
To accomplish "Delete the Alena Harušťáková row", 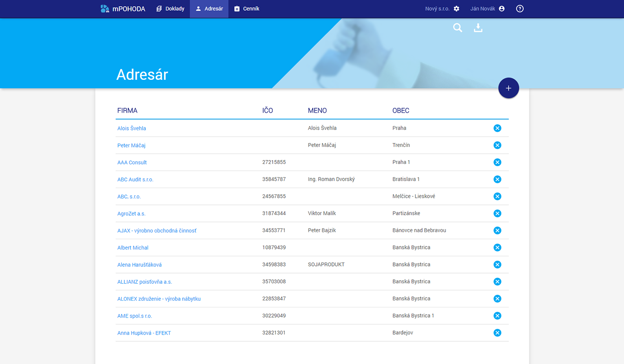I will 497,265.
